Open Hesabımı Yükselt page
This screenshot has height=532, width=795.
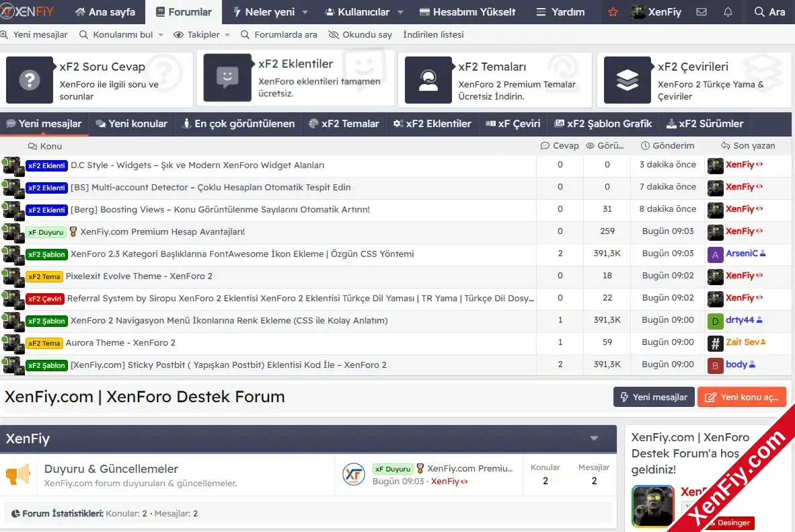click(467, 11)
